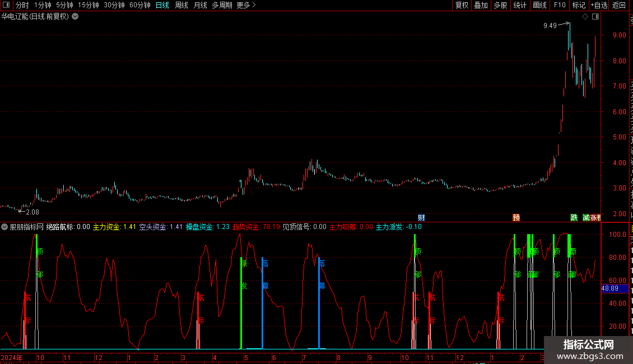Click the 叠加 overlay button

pos(481,5)
